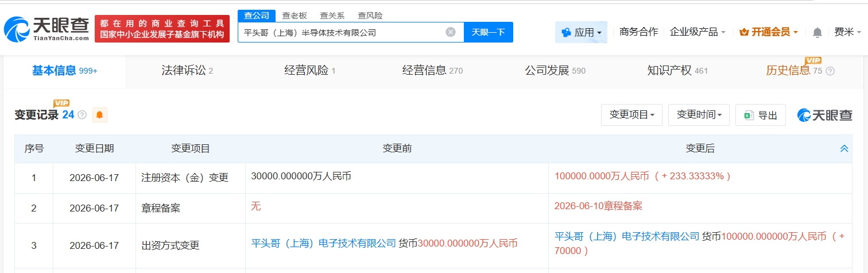868x273 pixels.
Task: Open the 应用 dropdown menu
Action: pos(581,32)
